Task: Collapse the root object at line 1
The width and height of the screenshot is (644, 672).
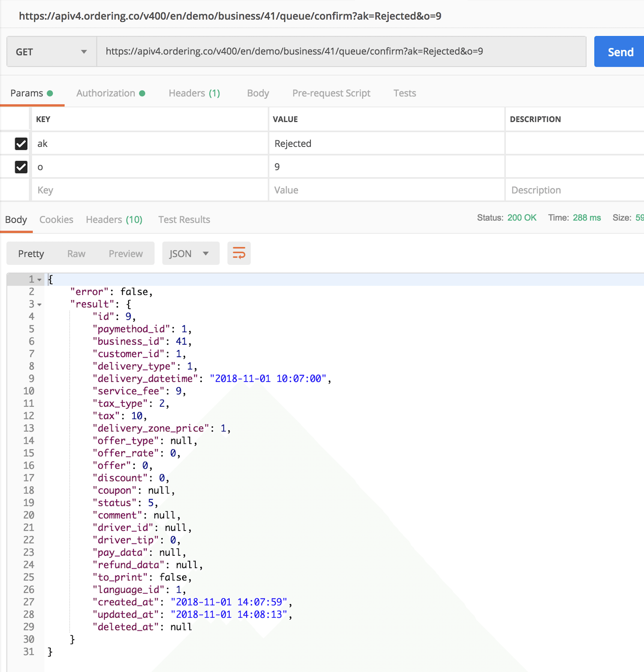Action: point(39,280)
